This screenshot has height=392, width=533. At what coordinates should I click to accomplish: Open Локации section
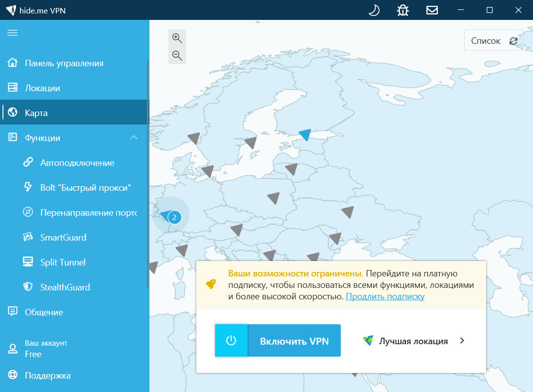(x=74, y=88)
